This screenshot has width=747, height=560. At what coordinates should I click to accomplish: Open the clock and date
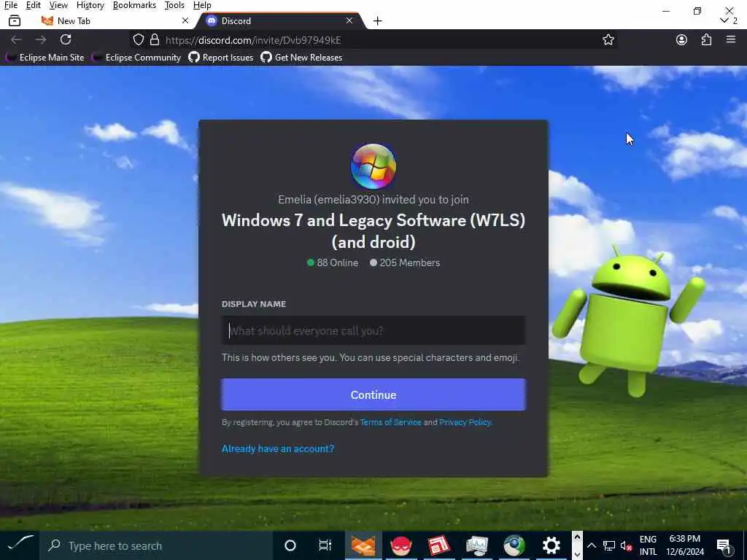pyautogui.click(x=684, y=545)
